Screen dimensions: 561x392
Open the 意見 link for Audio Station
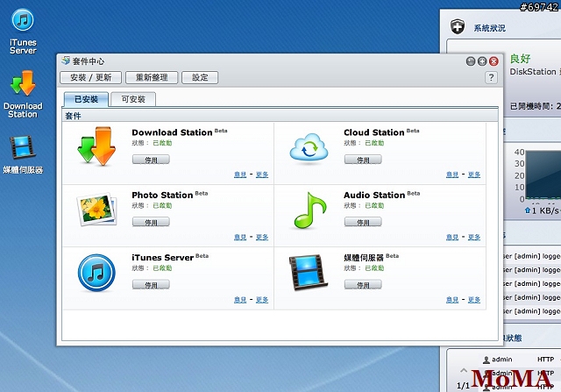452,237
